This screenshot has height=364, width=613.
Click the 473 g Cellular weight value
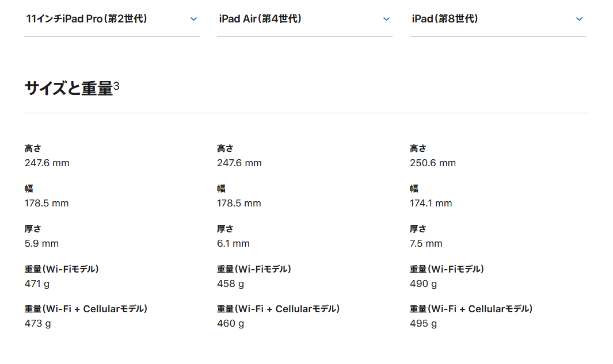click(x=38, y=323)
